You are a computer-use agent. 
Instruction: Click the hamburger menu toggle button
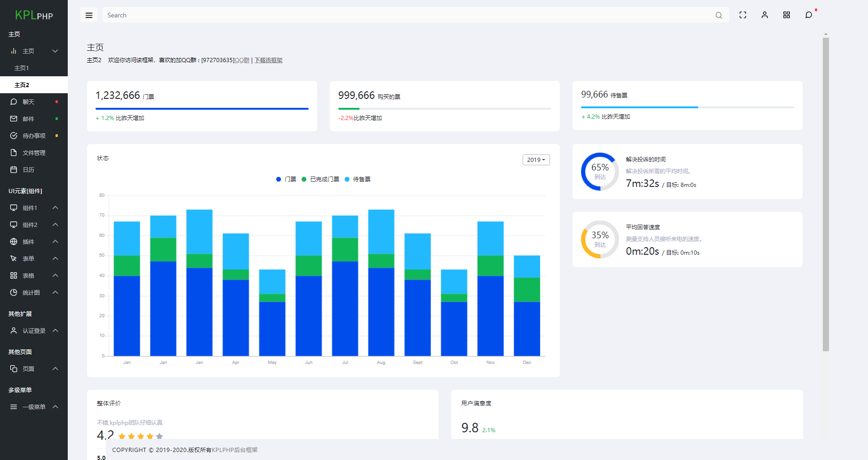89,15
